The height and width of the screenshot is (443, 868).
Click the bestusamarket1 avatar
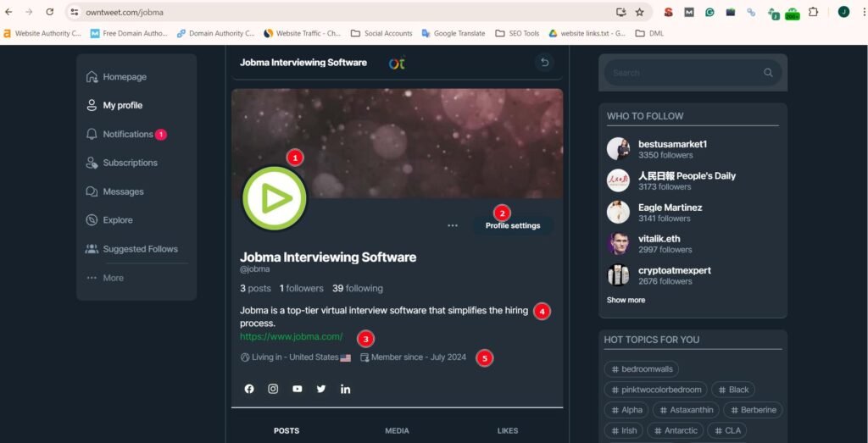[x=618, y=149]
